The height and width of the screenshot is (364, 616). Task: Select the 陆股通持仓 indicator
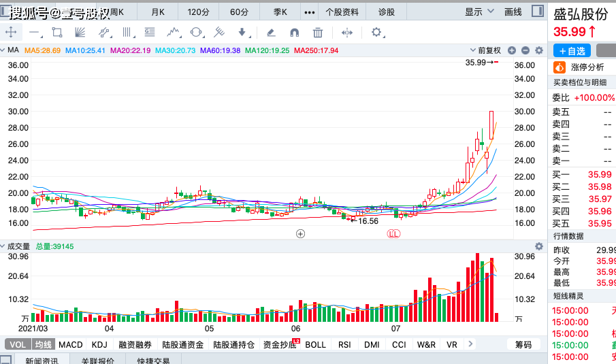coord(233,344)
